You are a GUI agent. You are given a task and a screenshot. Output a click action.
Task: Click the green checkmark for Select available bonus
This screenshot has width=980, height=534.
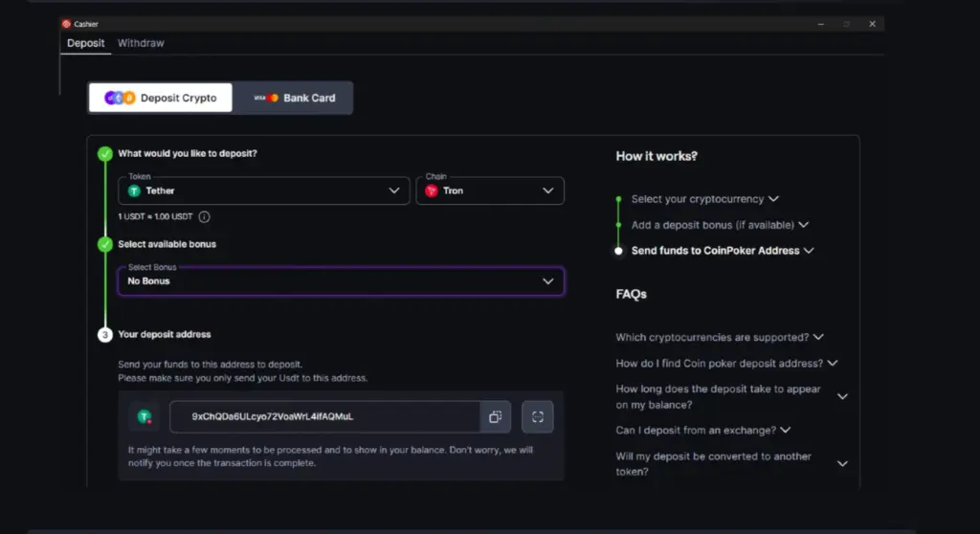tap(105, 244)
